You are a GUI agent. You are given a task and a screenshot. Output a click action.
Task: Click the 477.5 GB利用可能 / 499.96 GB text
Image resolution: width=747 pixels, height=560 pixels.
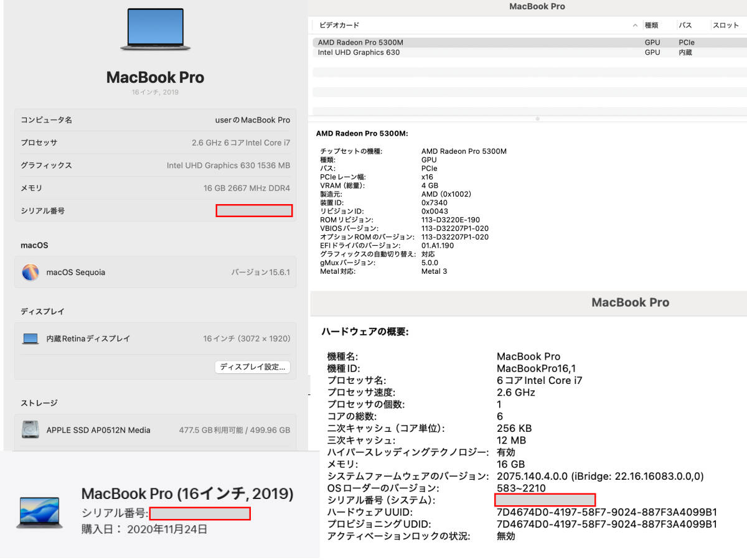pos(235,430)
